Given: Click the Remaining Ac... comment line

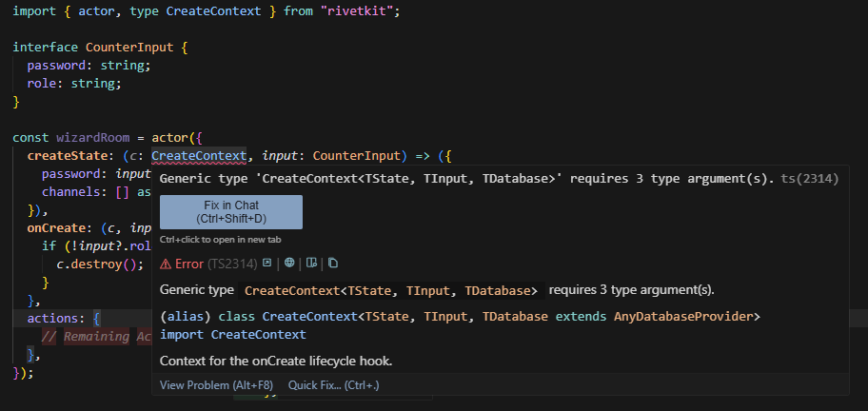Looking at the screenshot, I should tap(96, 337).
